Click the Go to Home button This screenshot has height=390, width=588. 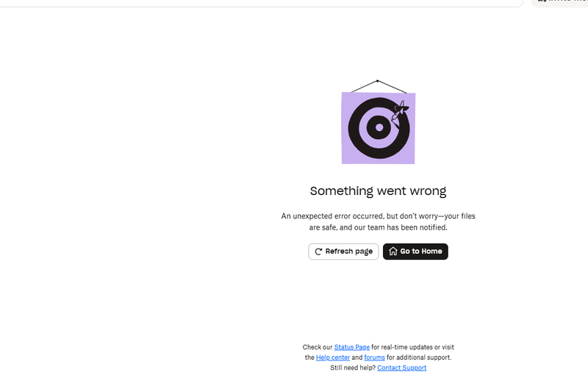coord(415,252)
